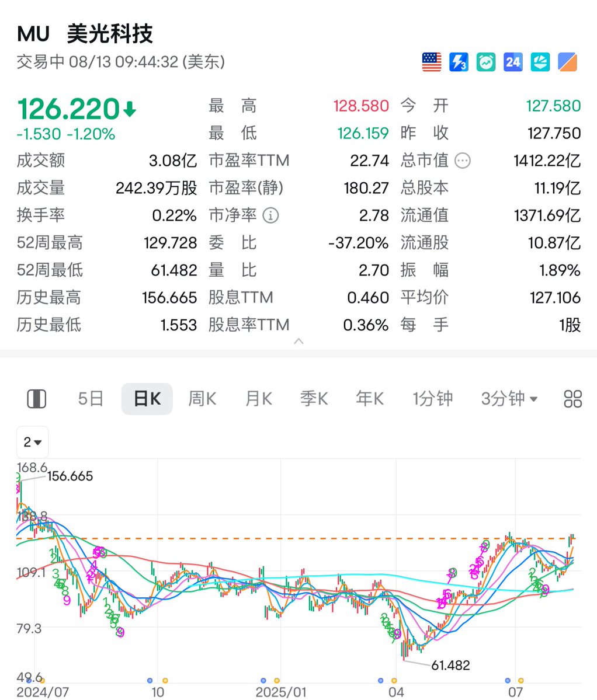Viewport: 597px width, 700px height.
Task: Switch to the 1分钟 chart tab
Action: point(433,399)
